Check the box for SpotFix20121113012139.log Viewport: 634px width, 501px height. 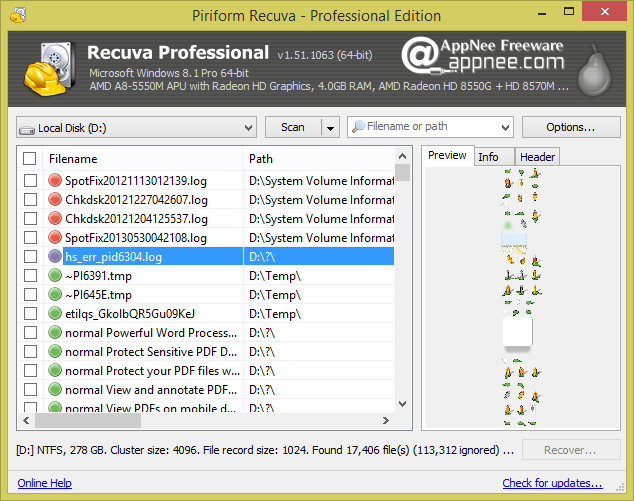(x=30, y=180)
